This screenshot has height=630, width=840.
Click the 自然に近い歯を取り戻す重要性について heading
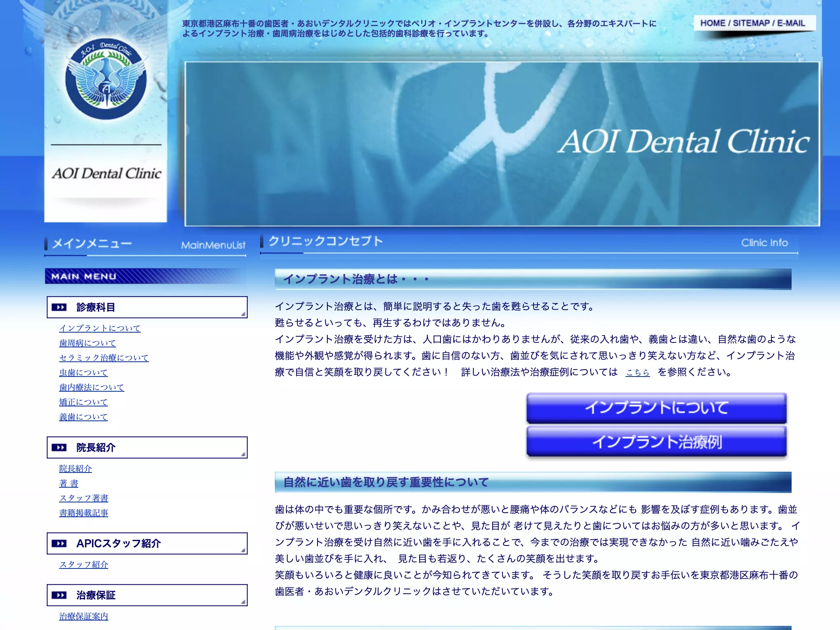pyautogui.click(x=533, y=482)
